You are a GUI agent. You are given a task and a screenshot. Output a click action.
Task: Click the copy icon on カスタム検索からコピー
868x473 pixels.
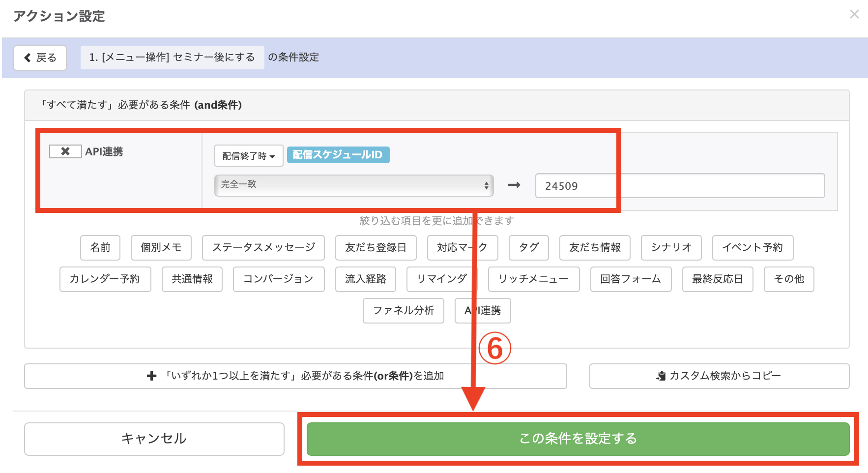(661, 376)
